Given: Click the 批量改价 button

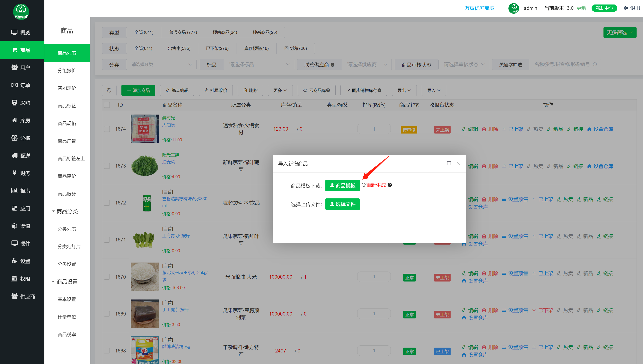Looking at the screenshot, I should click(216, 90).
